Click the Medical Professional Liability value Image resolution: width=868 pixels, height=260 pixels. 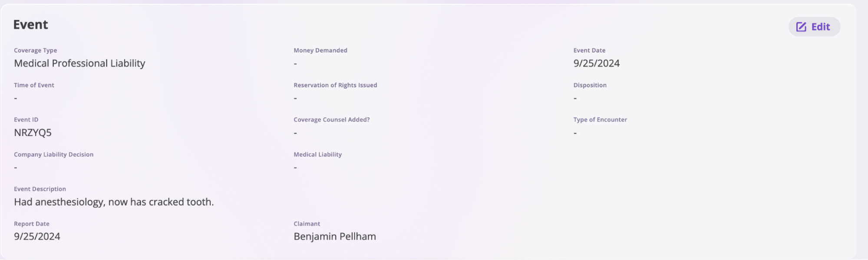[x=79, y=63]
